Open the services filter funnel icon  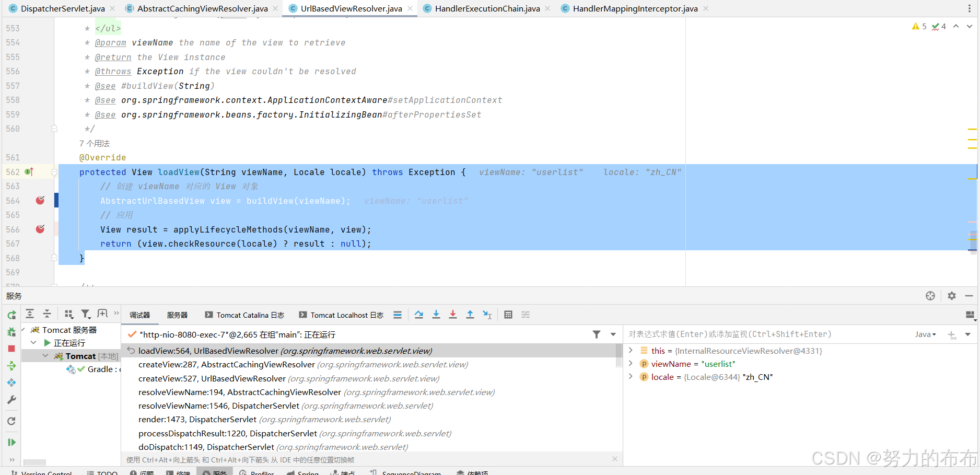tap(86, 314)
